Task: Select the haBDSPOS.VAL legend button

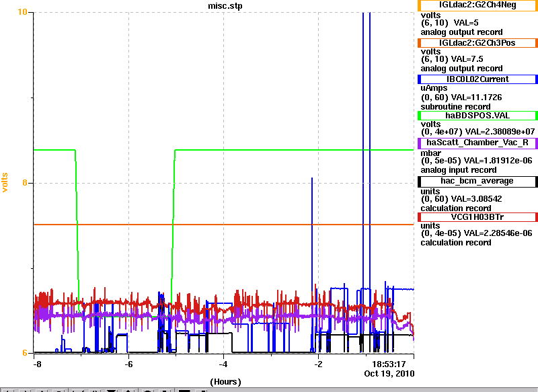Action: [477, 116]
